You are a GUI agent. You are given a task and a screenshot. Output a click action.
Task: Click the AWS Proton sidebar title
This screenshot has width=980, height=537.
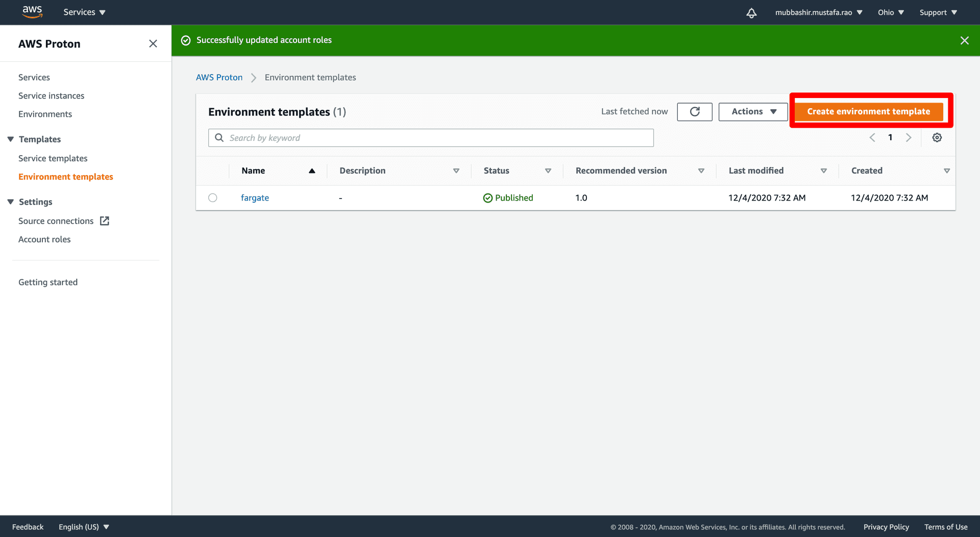pos(50,44)
